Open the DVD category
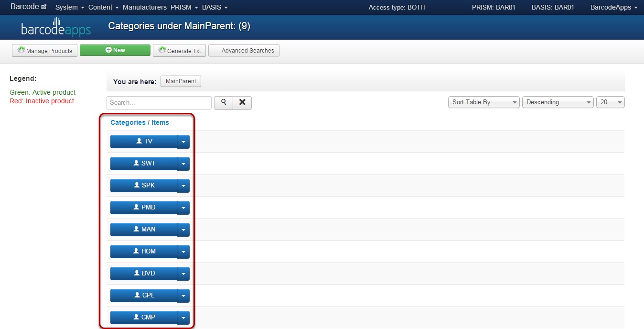The image size is (644, 329). tap(144, 274)
